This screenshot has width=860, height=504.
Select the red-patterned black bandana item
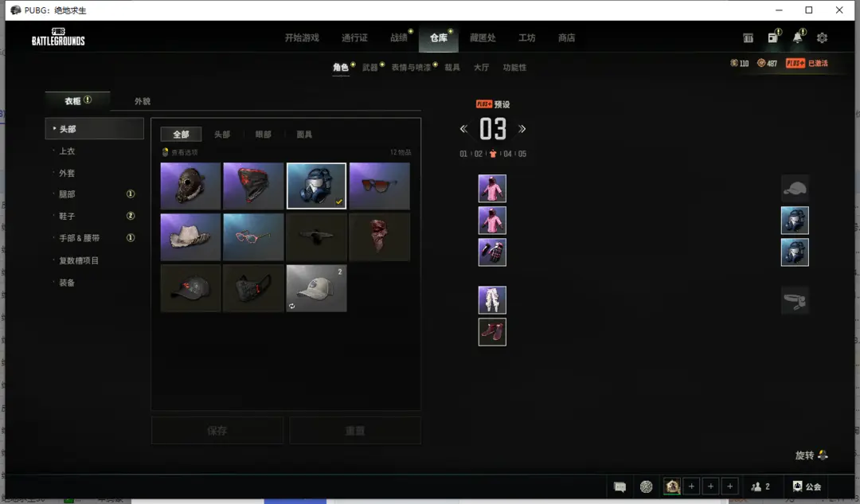253,186
